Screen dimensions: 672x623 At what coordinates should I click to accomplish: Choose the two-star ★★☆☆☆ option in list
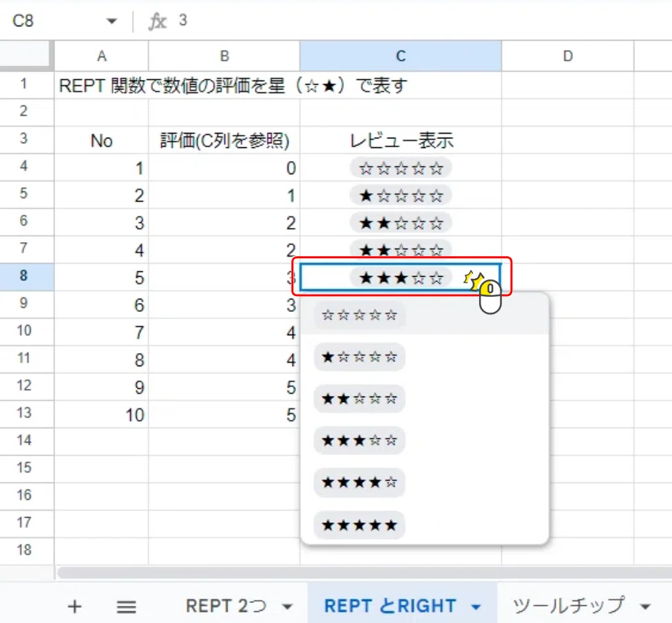coord(359,399)
